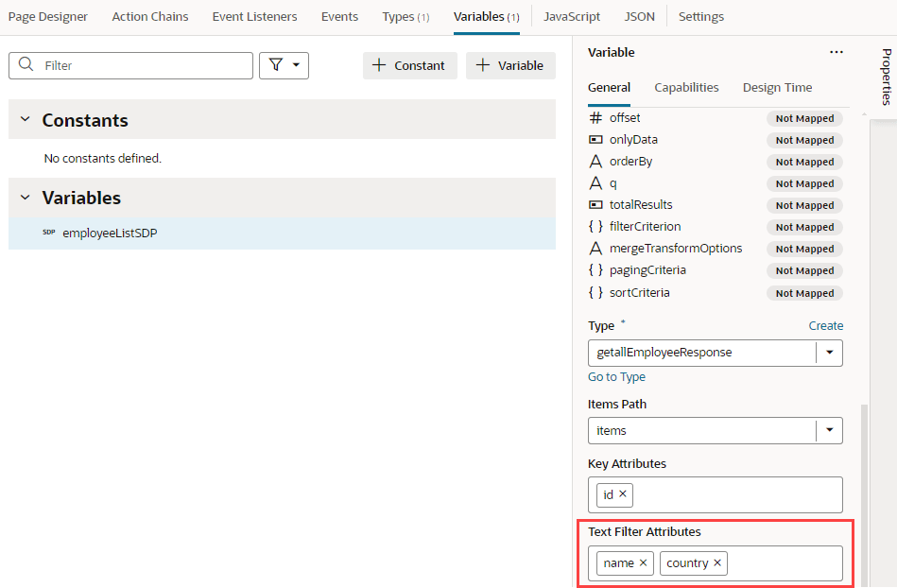This screenshot has height=588, width=897.
Task: Open the Variable panel more options menu
Action: tap(837, 52)
